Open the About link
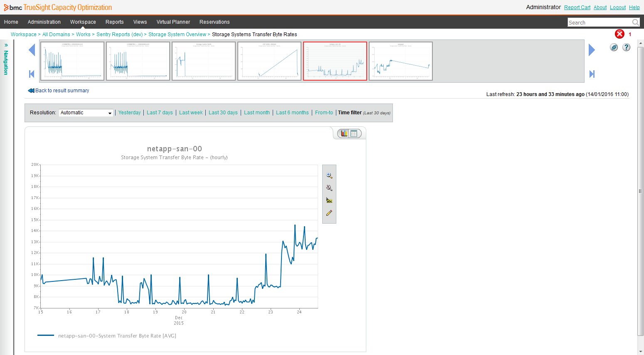The height and width of the screenshot is (355, 644). (600, 7)
